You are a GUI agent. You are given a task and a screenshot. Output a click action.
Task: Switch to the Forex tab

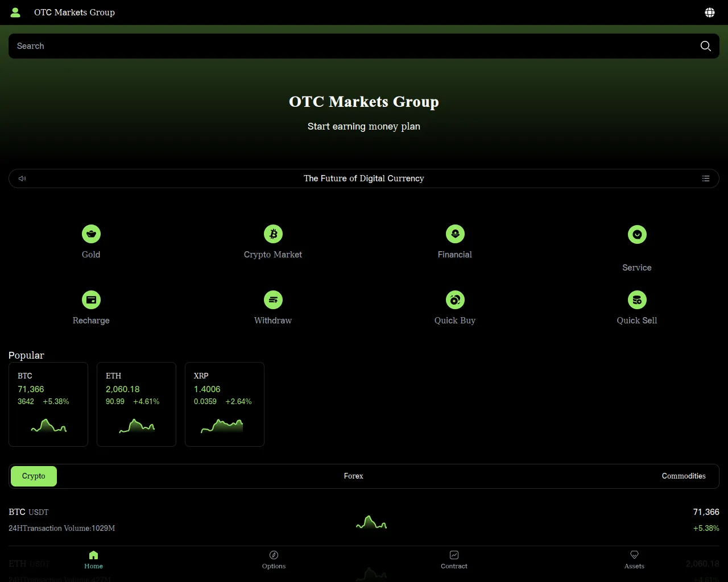353,476
